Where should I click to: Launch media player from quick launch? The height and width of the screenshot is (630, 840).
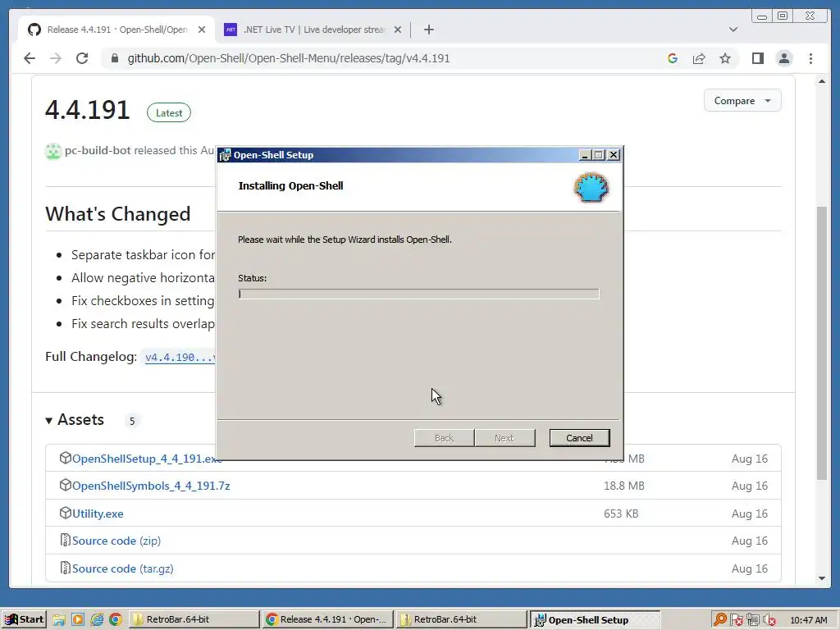coord(78,620)
